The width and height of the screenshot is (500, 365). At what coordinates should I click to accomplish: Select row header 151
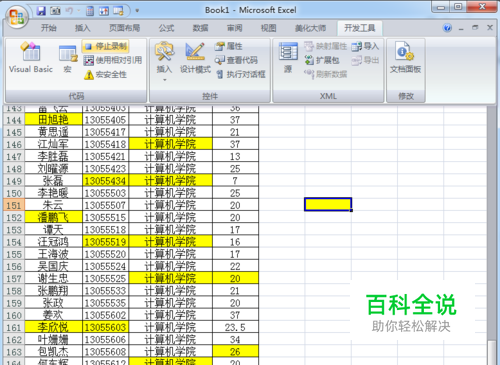14,205
